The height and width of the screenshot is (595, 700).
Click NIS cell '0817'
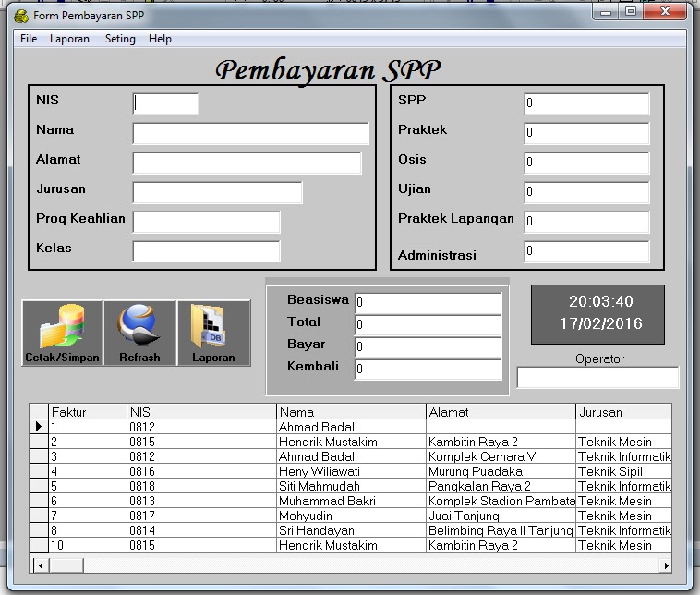[x=201, y=516]
